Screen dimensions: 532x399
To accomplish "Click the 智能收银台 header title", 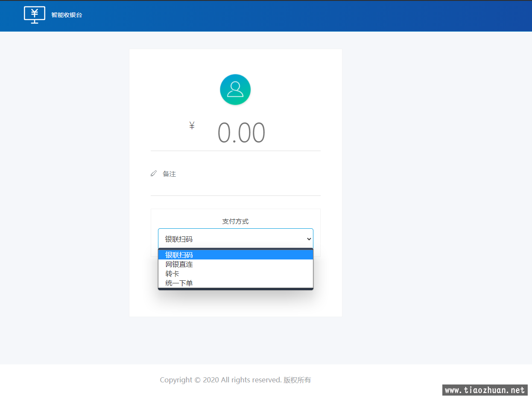I will pos(67,15).
